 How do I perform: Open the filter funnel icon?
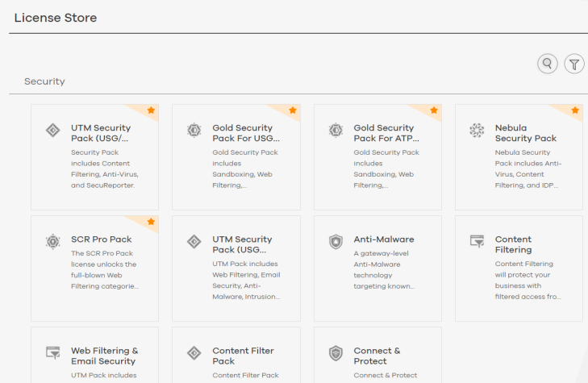coord(574,64)
